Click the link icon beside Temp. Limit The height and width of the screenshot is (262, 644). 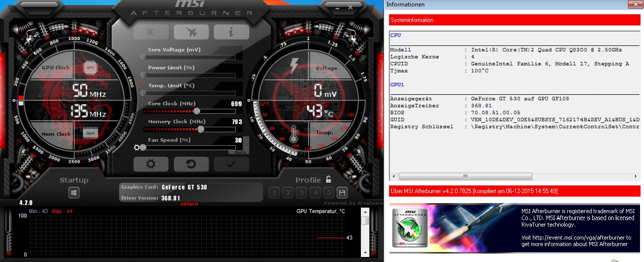pyautogui.click(x=141, y=85)
